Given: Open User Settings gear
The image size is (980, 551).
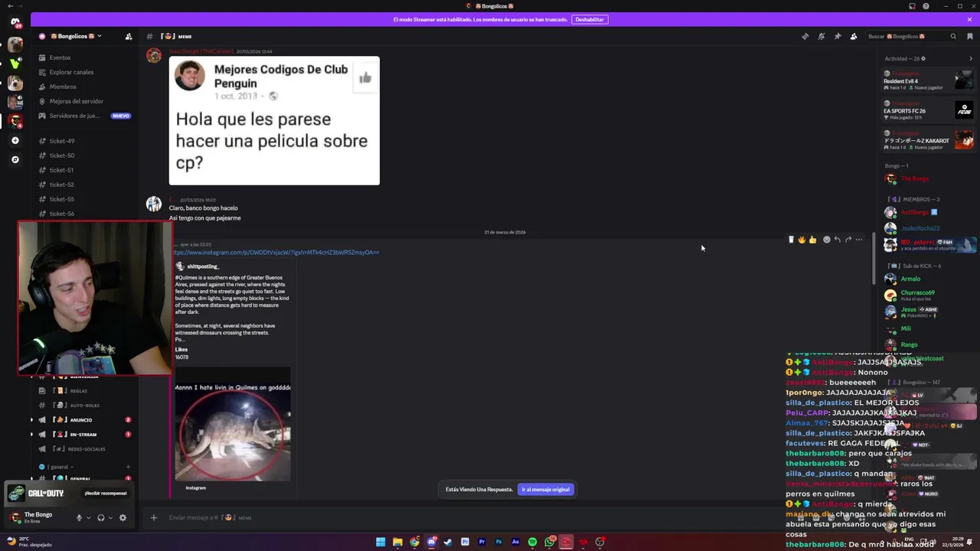Looking at the screenshot, I should tap(122, 517).
